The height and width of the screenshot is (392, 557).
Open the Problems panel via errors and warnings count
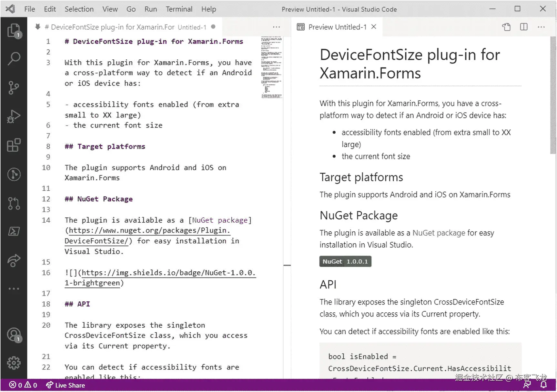23,385
